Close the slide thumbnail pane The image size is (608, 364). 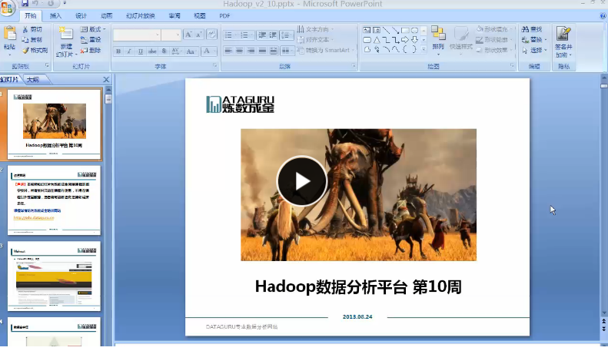pyautogui.click(x=106, y=79)
